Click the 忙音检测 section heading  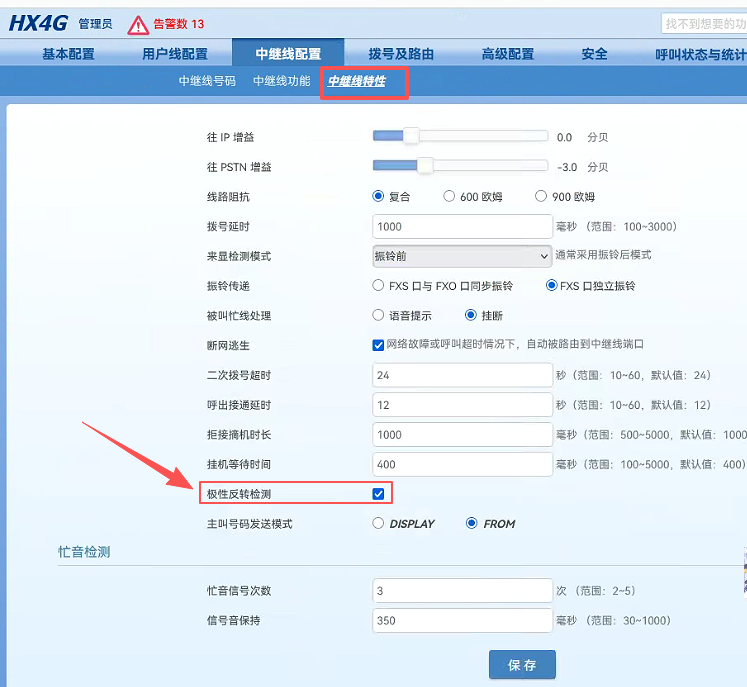84,552
